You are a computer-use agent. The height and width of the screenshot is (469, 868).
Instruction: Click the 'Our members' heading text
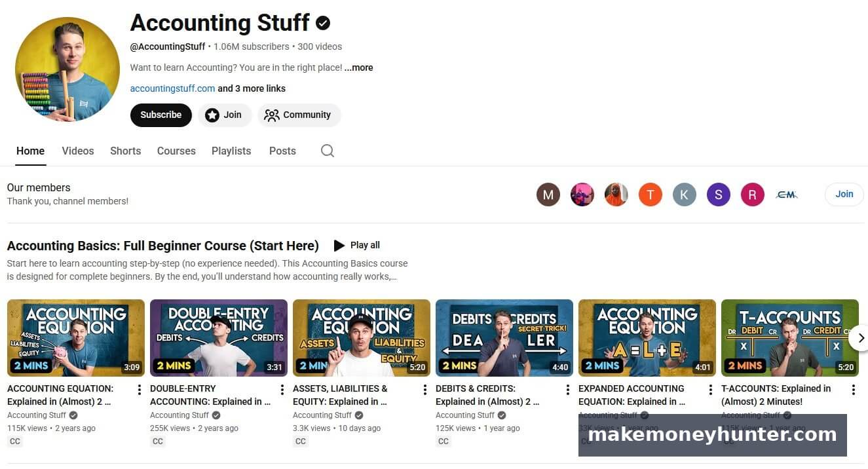39,187
